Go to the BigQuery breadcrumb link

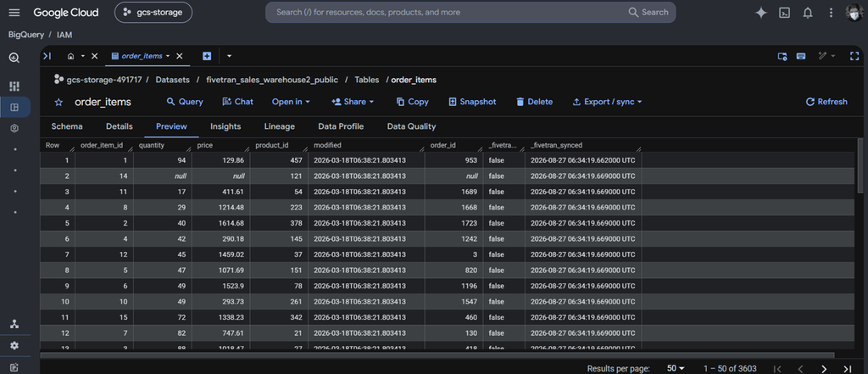tap(26, 35)
